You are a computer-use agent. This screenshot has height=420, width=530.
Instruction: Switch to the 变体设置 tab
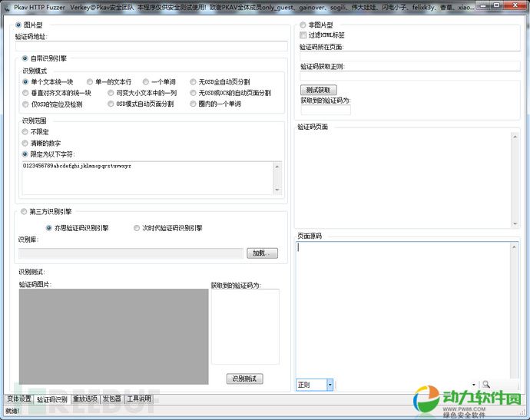coord(18,399)
